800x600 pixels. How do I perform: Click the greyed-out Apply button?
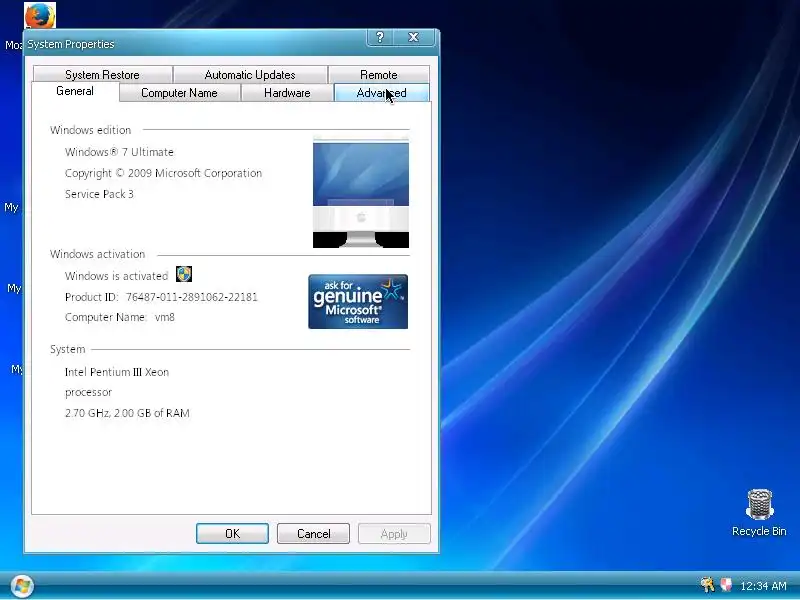394,534
